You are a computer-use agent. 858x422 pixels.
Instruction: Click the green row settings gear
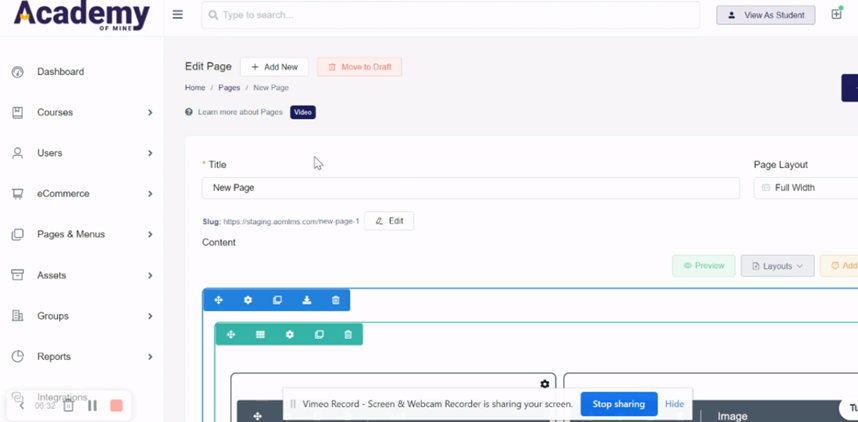click(x=290, y=334)
